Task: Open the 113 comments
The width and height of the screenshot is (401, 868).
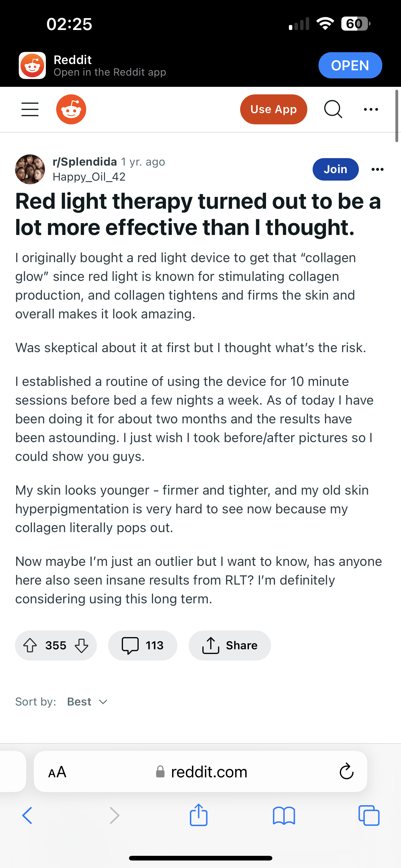Action: pos(142,645)
